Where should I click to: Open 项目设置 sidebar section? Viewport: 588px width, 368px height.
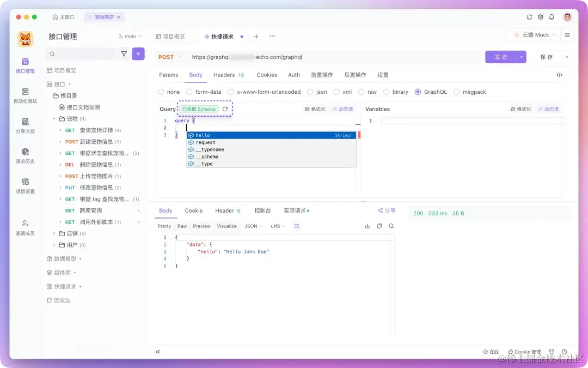(x=25, y=185)
